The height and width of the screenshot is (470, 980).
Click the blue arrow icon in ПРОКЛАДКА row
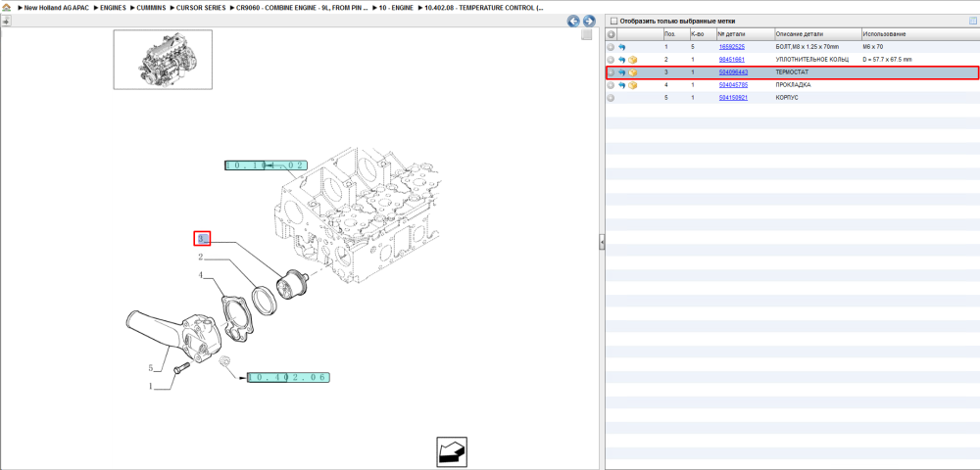[622, 85]
